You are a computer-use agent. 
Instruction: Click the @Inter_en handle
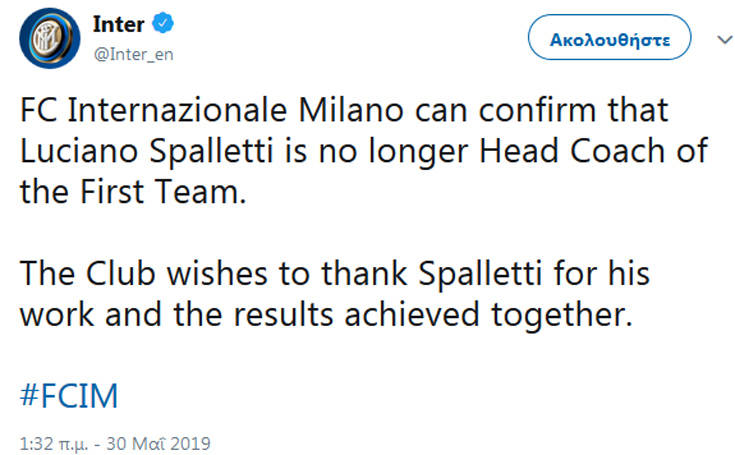point(133,54)
